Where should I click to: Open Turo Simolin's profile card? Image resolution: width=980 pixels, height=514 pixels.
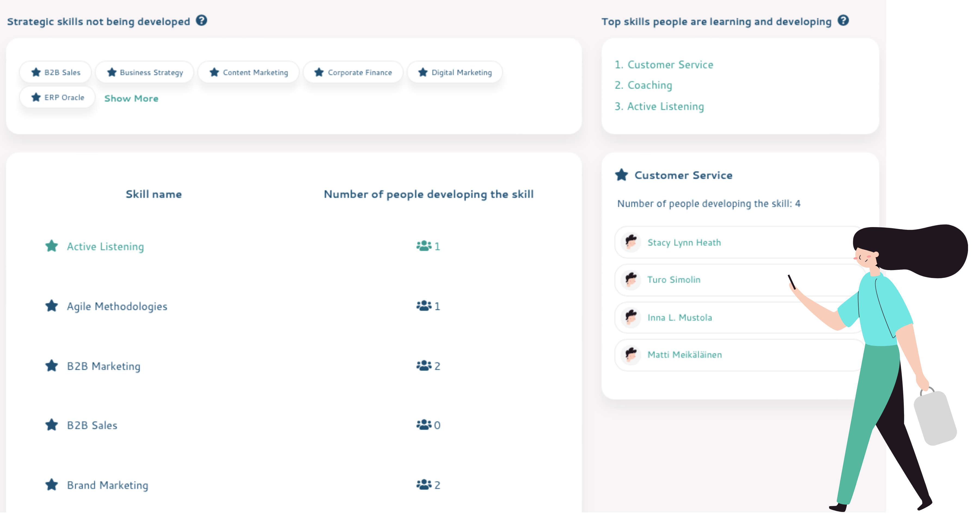[673, 280]
